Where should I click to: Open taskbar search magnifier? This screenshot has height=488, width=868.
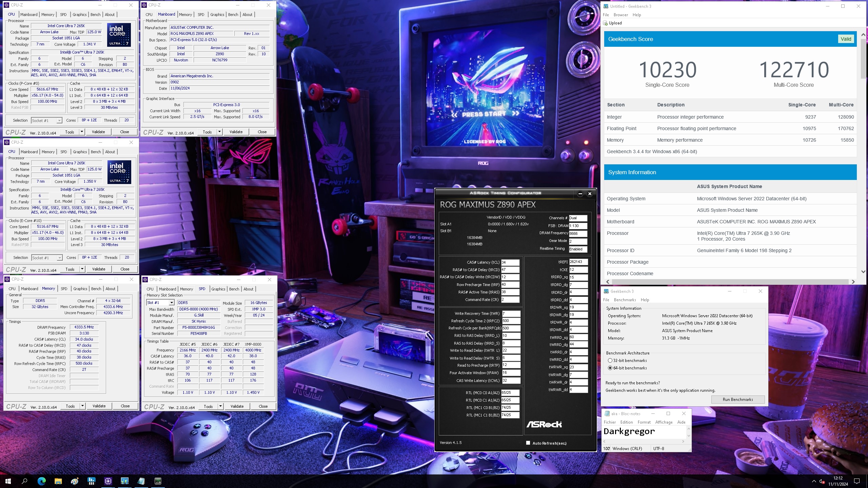click(24, 481)
